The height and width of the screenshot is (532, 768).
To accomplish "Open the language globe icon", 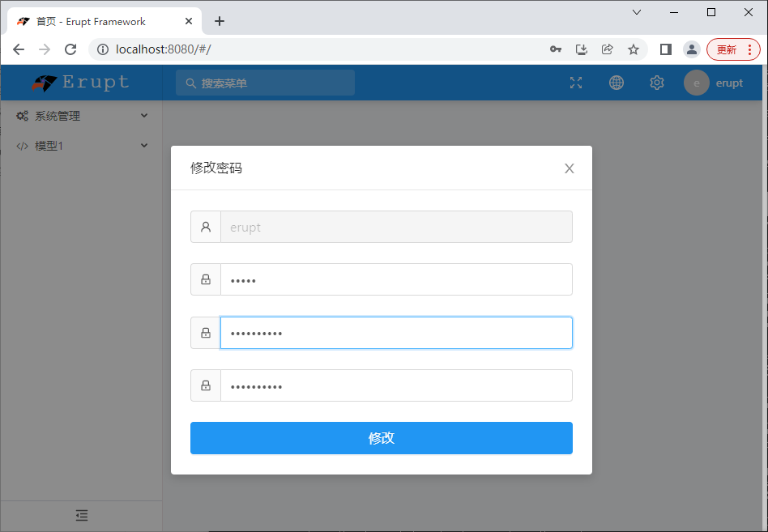I will pos(617,83).
